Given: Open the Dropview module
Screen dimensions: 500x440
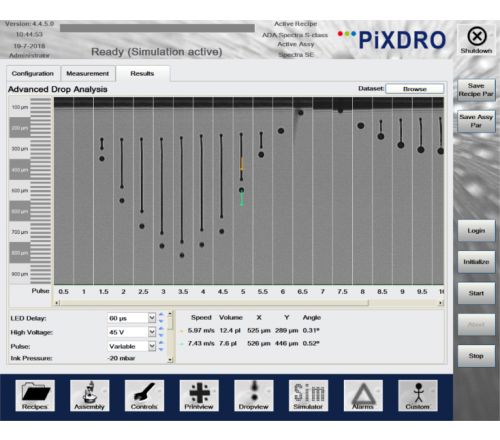Looking at the screenshot, I should 254,395.
